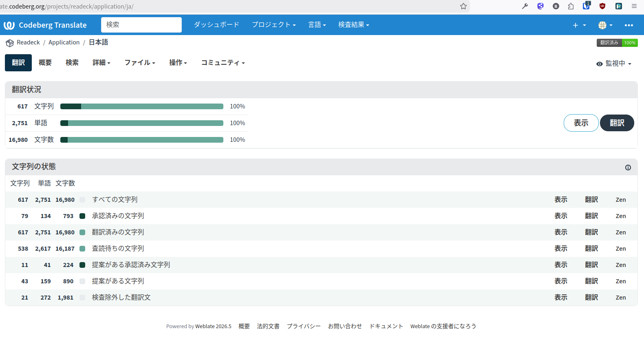Click the 翻訳済み 100% status badge
This screenshot has width=644, height=342.
coord(617,43)
